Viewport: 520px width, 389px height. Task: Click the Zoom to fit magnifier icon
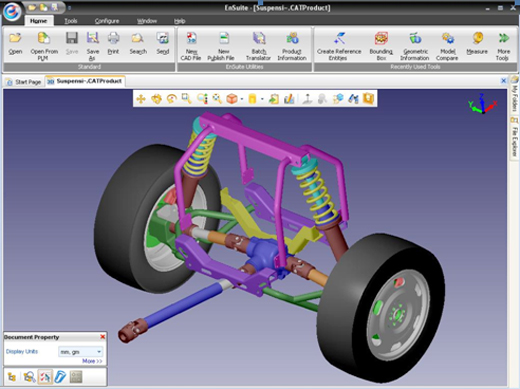point(217,99)
